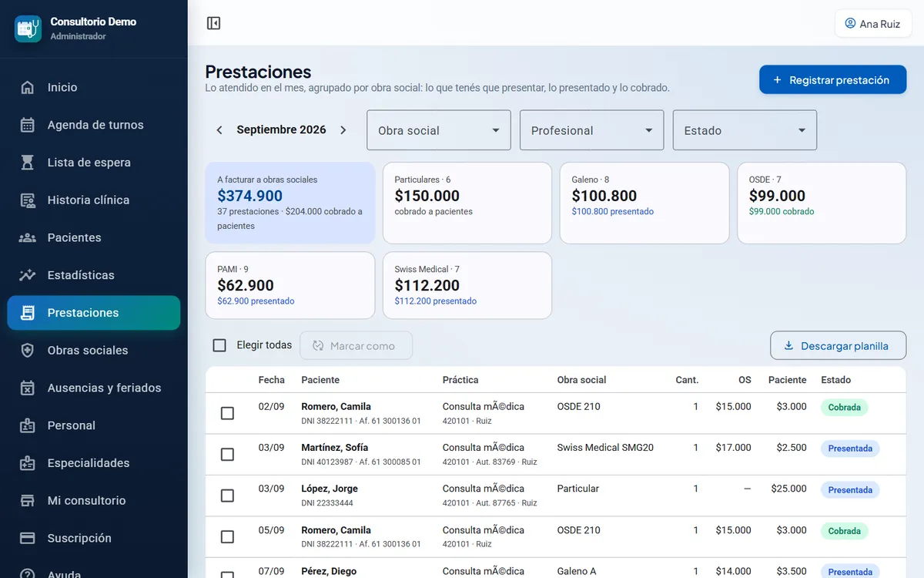Navigate to Estadísticas
The width and height of the screenshot is (924, 578).
94,275
